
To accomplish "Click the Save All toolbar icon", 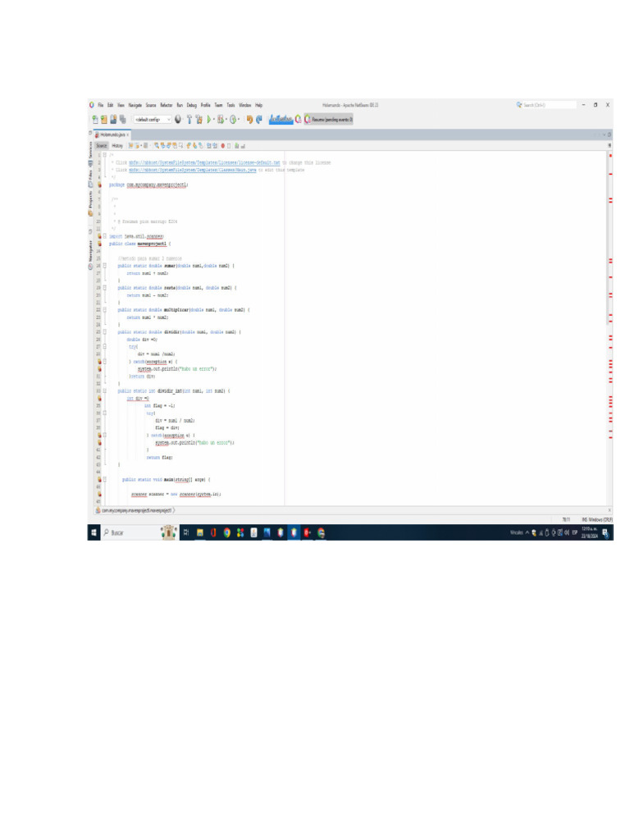I will [123, 119].
